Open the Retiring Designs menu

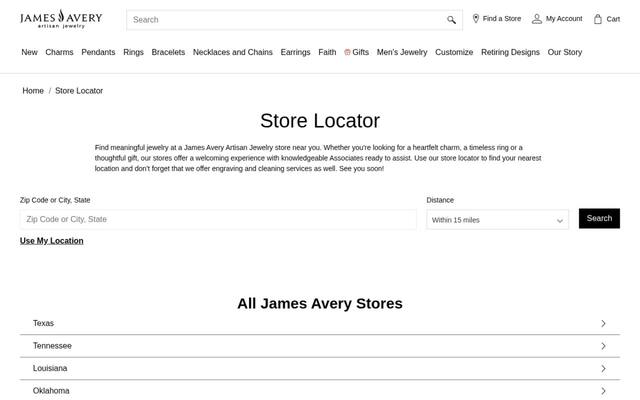point(510,52)
